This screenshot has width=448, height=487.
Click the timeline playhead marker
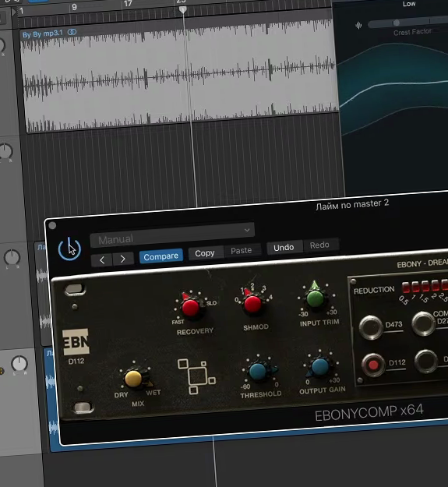coord(183,10)
